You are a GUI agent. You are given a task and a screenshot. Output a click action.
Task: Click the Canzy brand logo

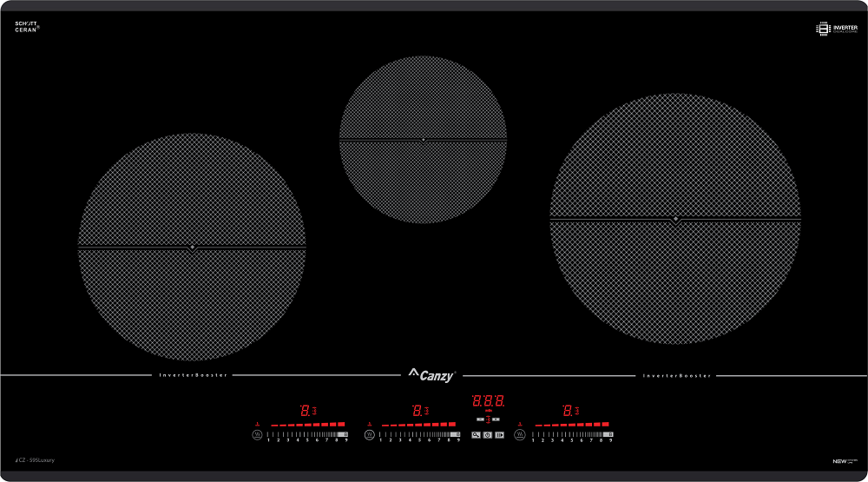tap(432, 376)
